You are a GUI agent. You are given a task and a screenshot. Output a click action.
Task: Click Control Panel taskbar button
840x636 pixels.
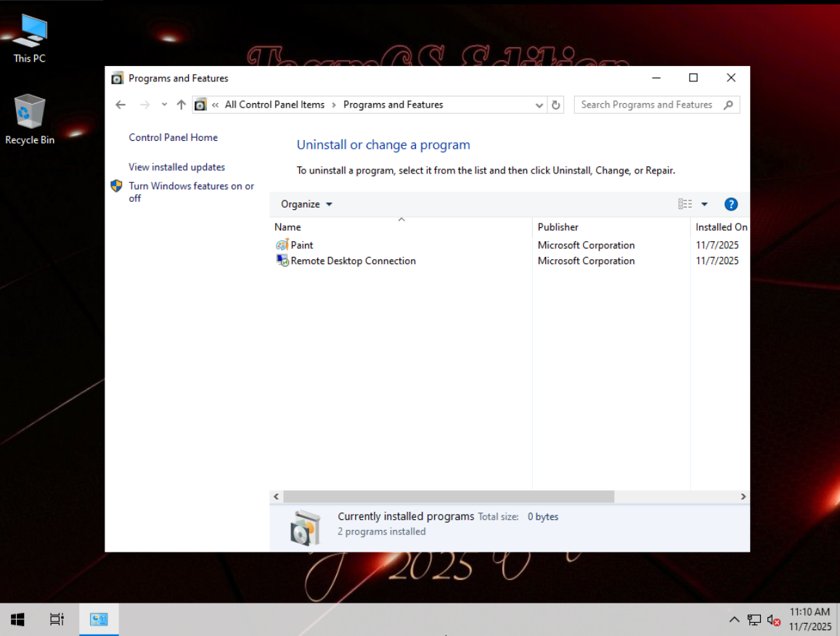(99, 620)
